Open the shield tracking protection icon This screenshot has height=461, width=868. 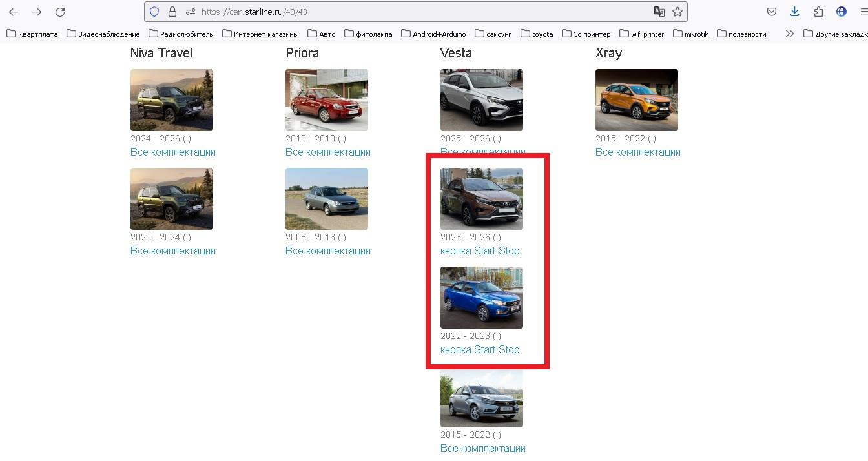[154, 12]
